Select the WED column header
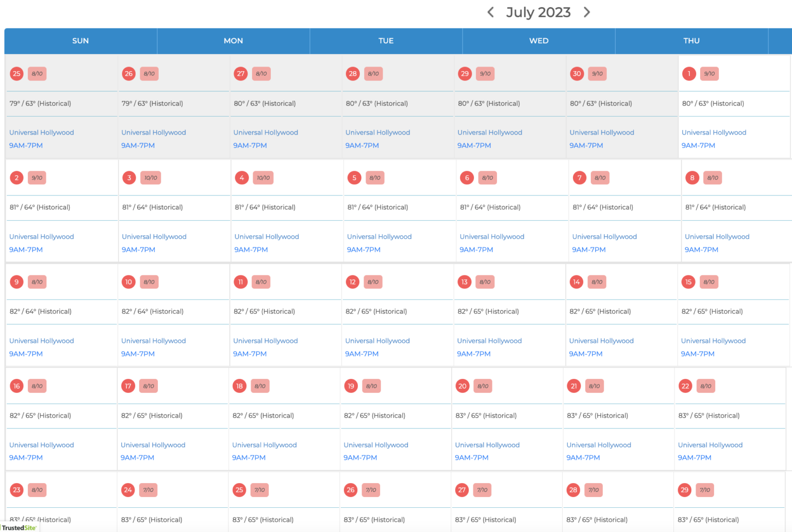 [x=539, y=41]
